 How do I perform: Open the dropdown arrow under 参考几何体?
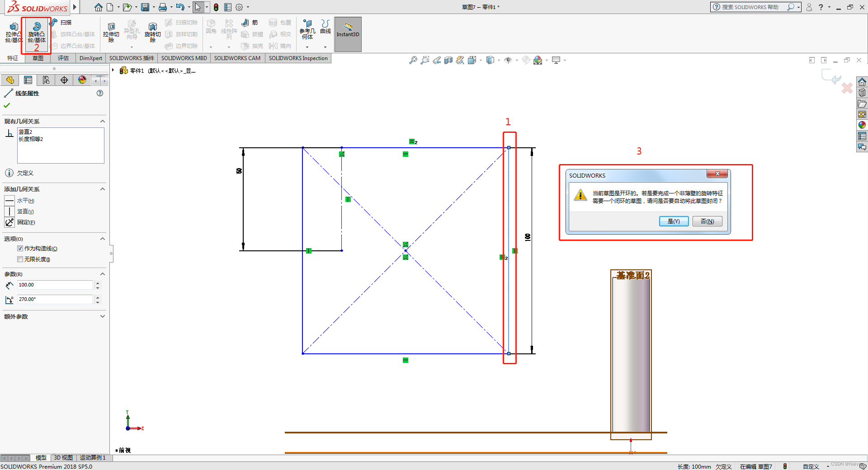307,47
